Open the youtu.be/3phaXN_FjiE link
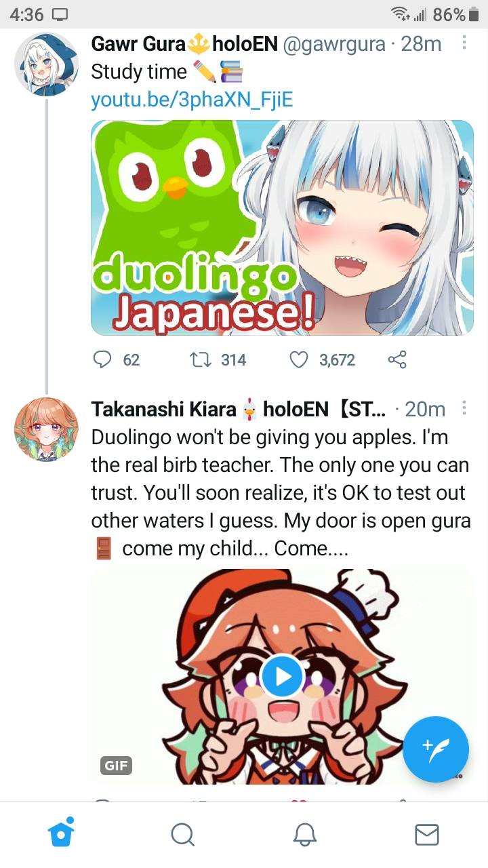The image size is (488, 868). pos(192,100)
